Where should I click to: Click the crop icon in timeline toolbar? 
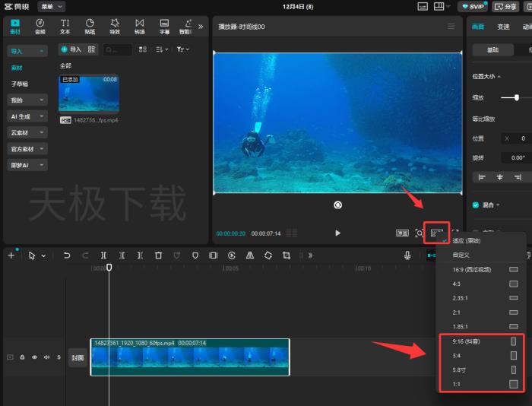pos(287,255)
